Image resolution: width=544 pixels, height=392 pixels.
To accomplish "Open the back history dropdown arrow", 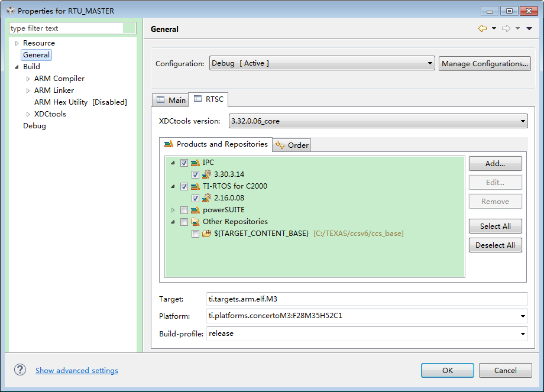I will click(494, 28).
